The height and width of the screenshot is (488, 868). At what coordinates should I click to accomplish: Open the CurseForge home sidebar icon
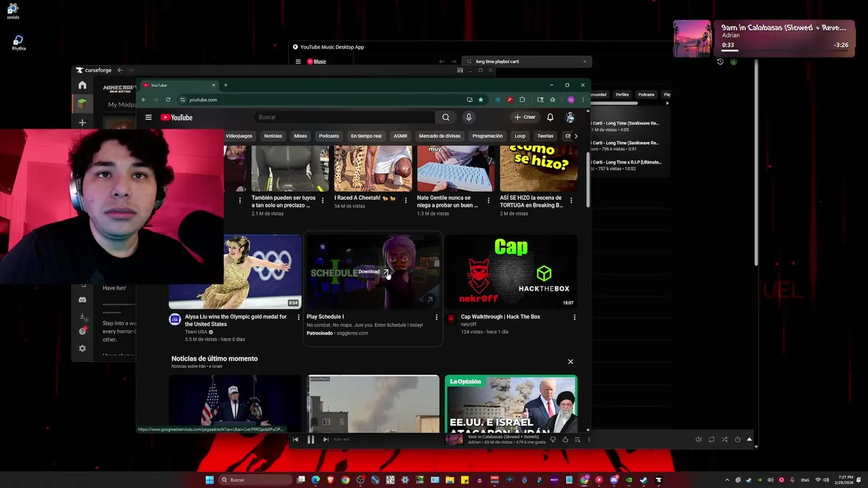(x=82, y=85)
